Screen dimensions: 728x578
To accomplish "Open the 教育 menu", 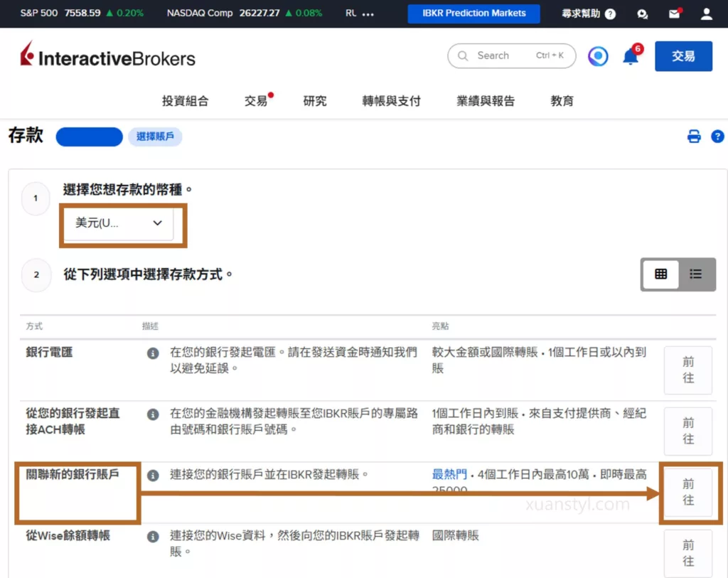I will click(562, 101).
